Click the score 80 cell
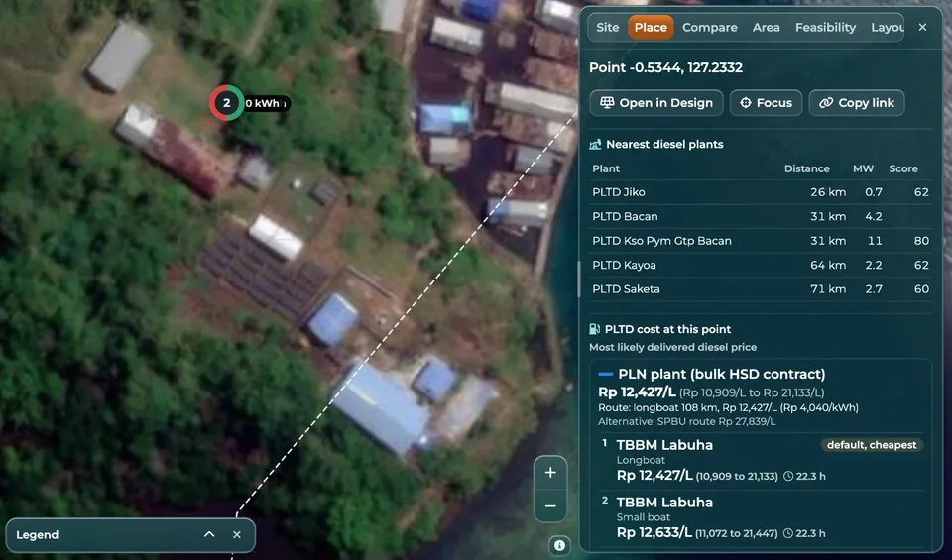 pos(921,241)
